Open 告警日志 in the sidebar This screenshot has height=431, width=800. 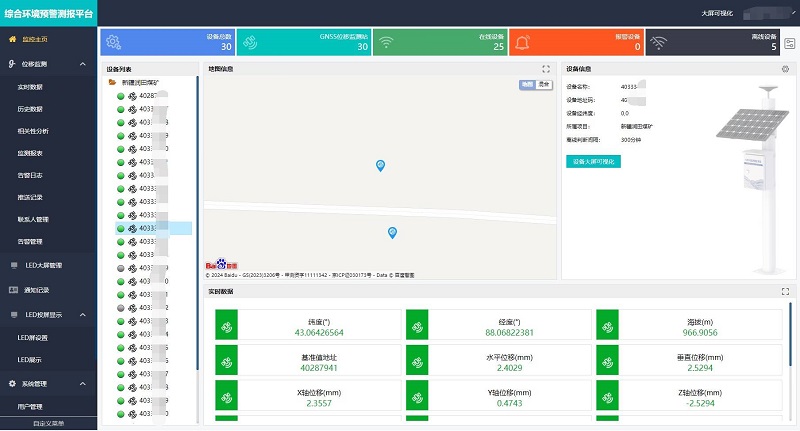tap(30, 175)
